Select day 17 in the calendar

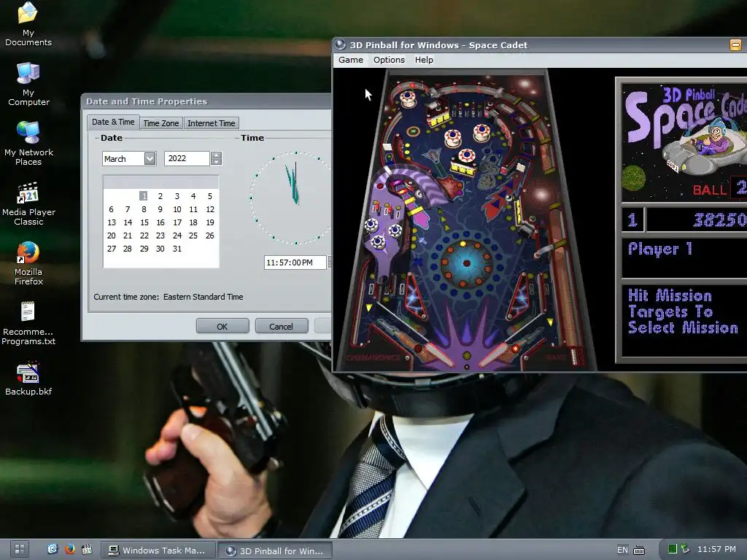(177, 222)
